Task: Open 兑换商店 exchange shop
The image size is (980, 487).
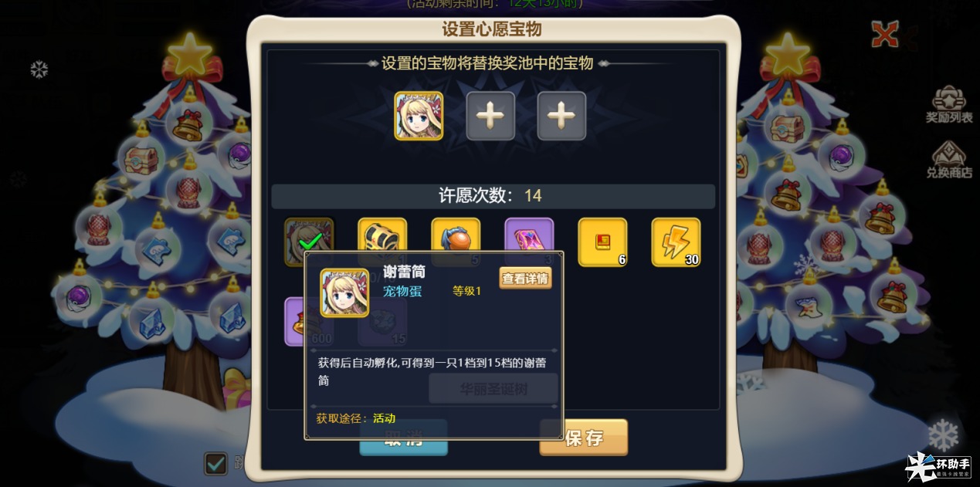Action: pyautogui.click(x=949, y=160)
